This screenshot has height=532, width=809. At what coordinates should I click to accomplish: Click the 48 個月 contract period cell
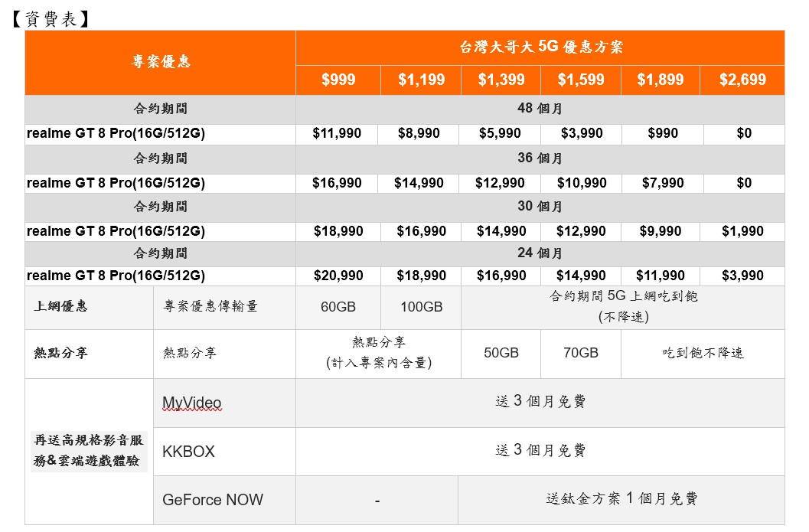(540, 109)
